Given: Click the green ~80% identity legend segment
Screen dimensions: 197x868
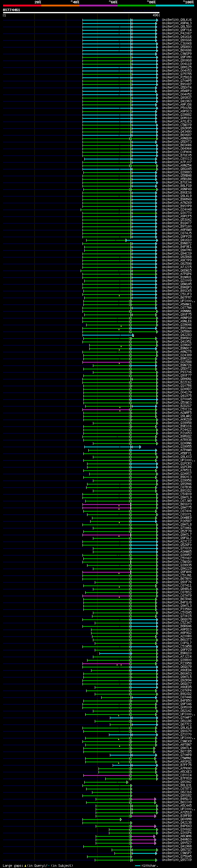Looking at the screenshot, I should pos(137,6).
